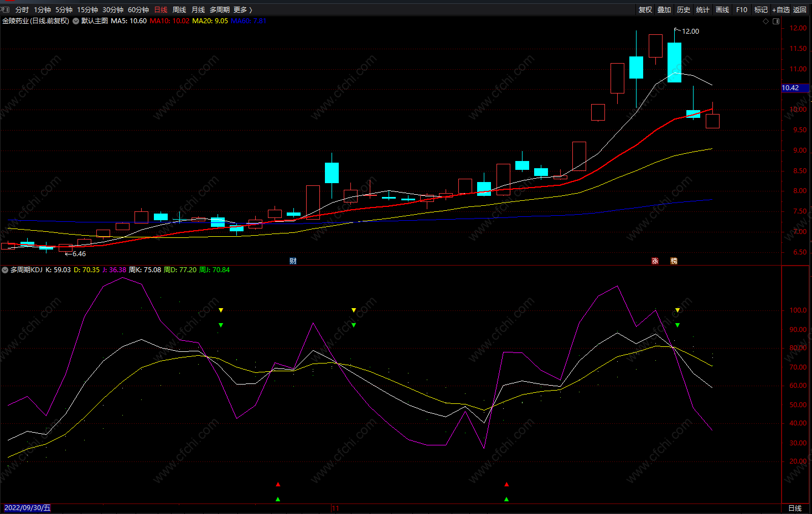812x514 pixels.
Task: Select the 30分钟 period tab
Action: pyautogui.click(x=113, y=10)
